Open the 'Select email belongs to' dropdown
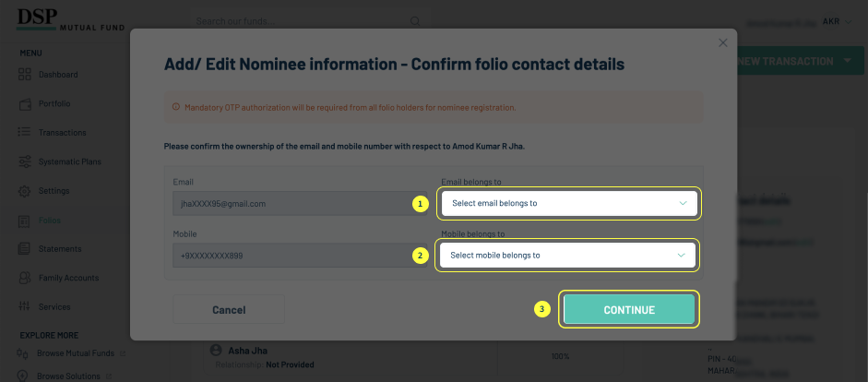 click(x=569, y=203)
